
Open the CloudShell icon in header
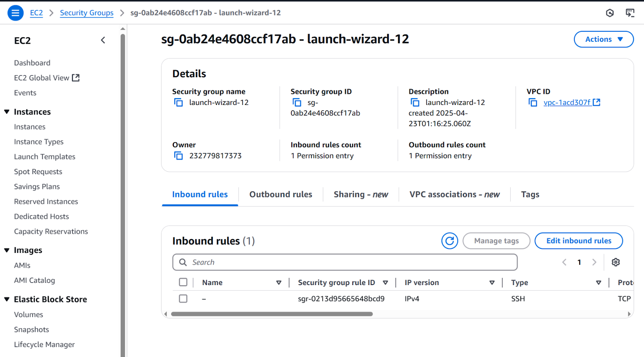(x=630, y=13)
